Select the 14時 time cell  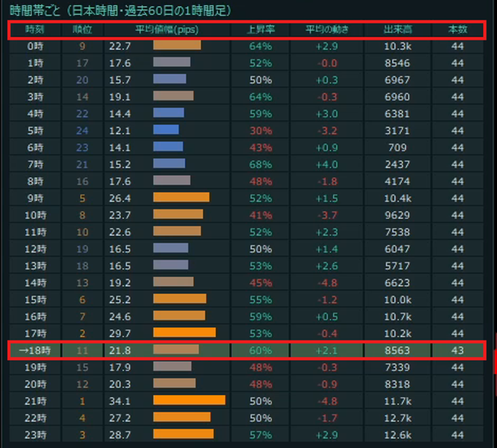pos(35,283)
